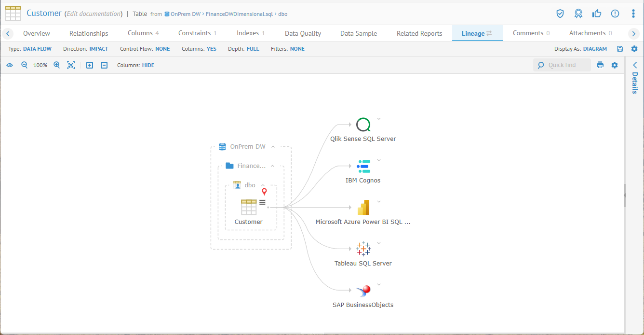Open the Data Quality tab
The height and width of the screenshot is (335, 644).
(x=303, y=33)
